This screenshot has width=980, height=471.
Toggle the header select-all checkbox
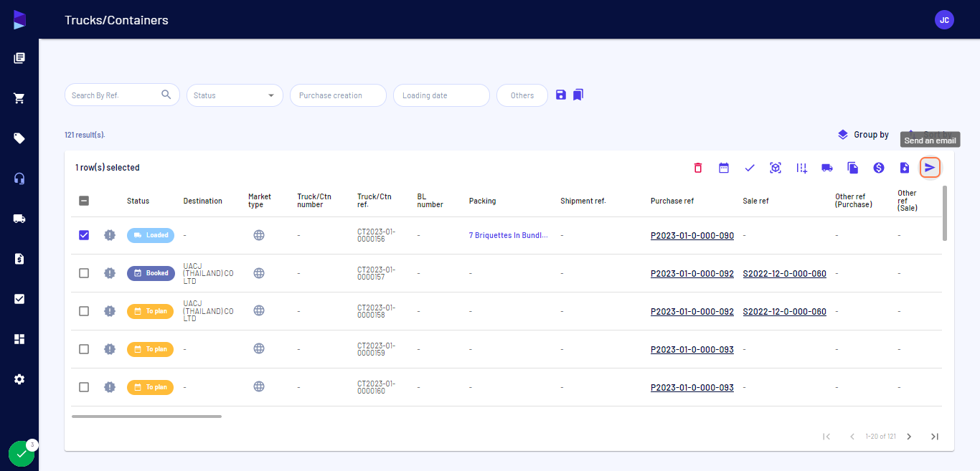click(84, 201)
